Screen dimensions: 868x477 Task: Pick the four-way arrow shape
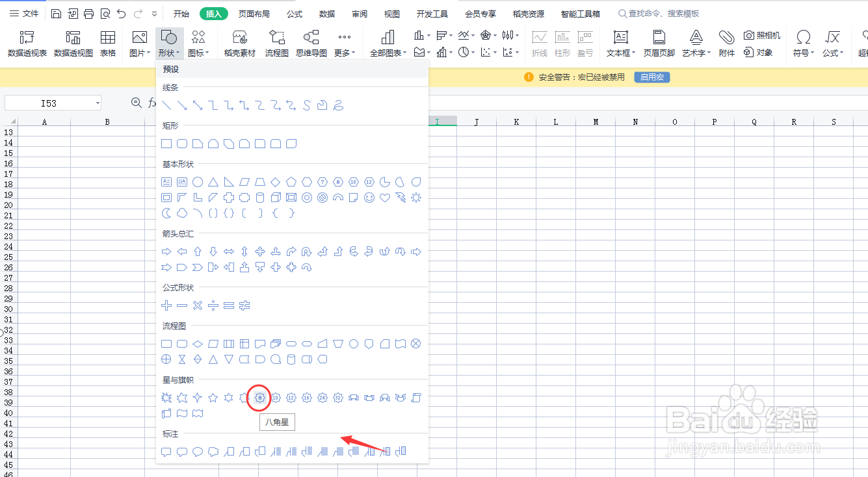coord(260,251)
